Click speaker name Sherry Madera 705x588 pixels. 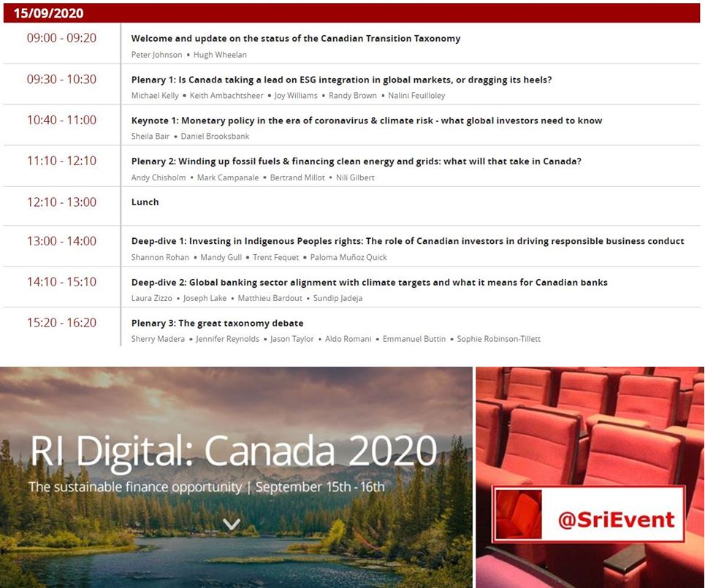[x=158, y=339]
